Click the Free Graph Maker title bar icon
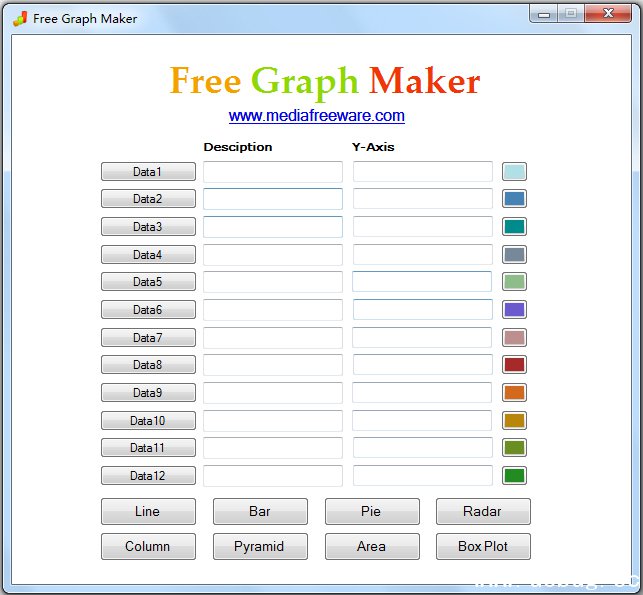Image resolution: width=643 pixels, height=595 pixels. coord(19,18)
